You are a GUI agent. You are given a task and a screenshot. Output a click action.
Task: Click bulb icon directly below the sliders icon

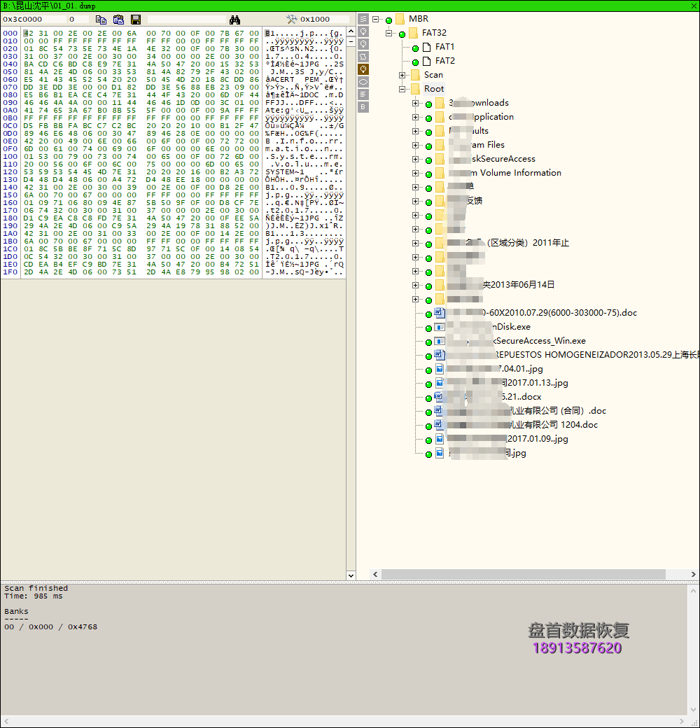(363, 31)
